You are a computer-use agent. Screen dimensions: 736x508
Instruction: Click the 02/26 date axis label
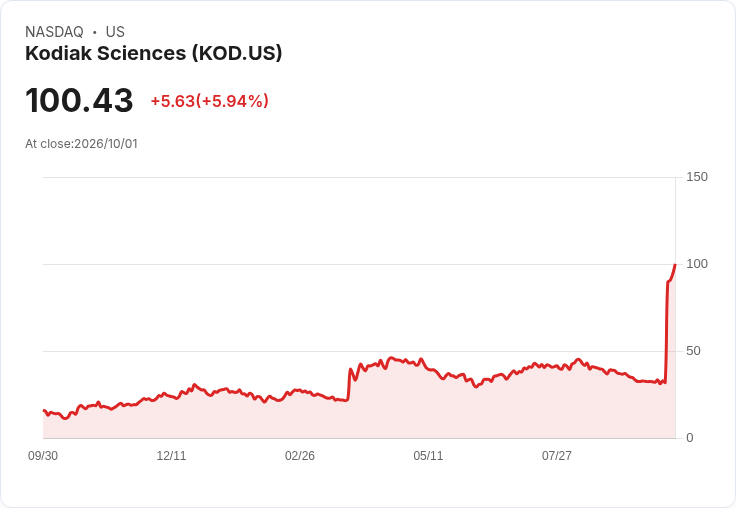[x=300, y=455]
